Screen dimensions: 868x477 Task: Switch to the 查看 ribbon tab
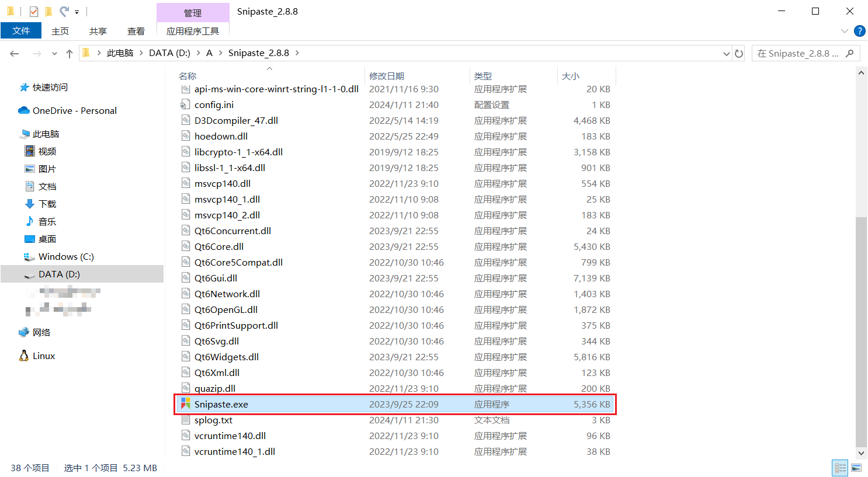136,31
